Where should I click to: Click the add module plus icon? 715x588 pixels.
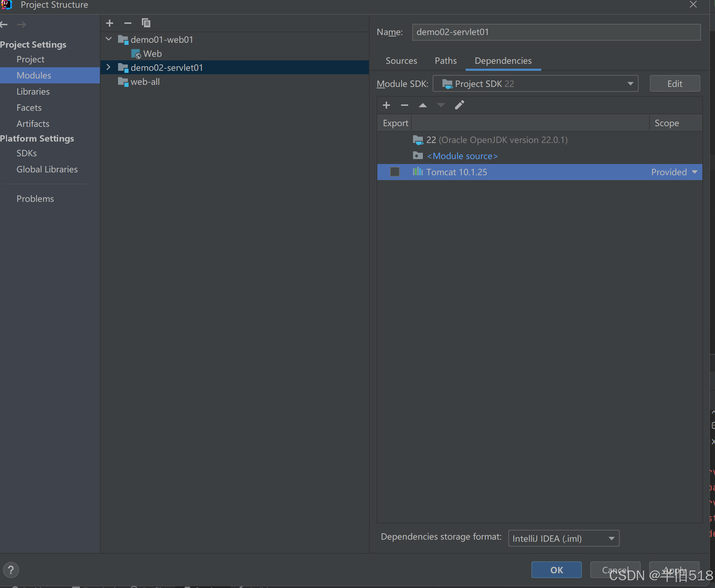[110, 23]
